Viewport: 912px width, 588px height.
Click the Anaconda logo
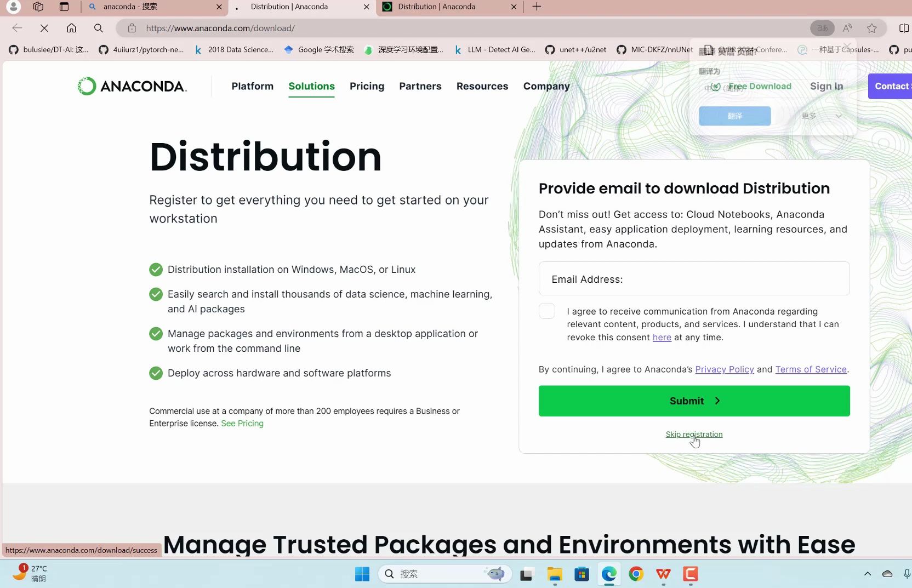point(132,86)
